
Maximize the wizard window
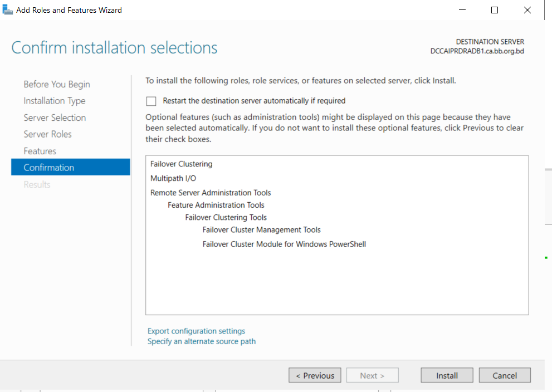[x=495, y=10]
